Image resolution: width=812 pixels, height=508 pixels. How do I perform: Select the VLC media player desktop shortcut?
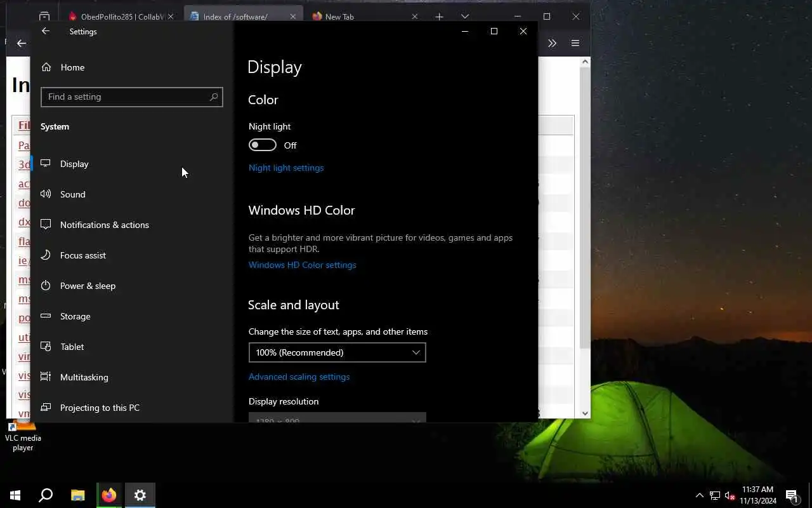tap(23, 435)
